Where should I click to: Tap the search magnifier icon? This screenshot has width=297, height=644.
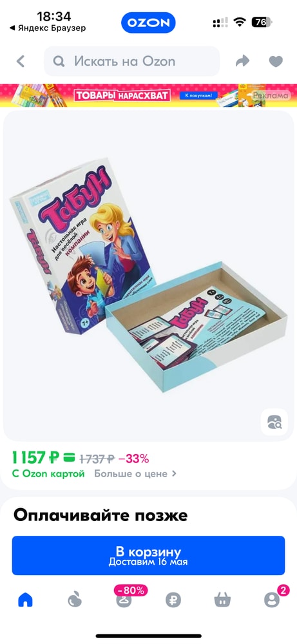tap(59, 62)
